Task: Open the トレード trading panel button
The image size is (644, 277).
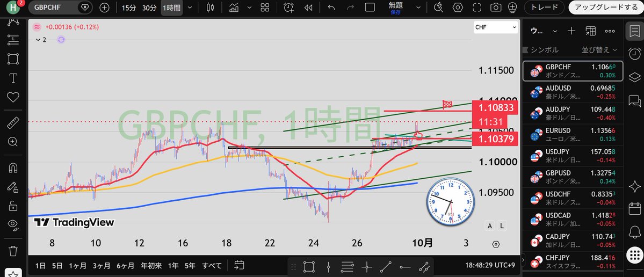Action: [x=544, y=8]
